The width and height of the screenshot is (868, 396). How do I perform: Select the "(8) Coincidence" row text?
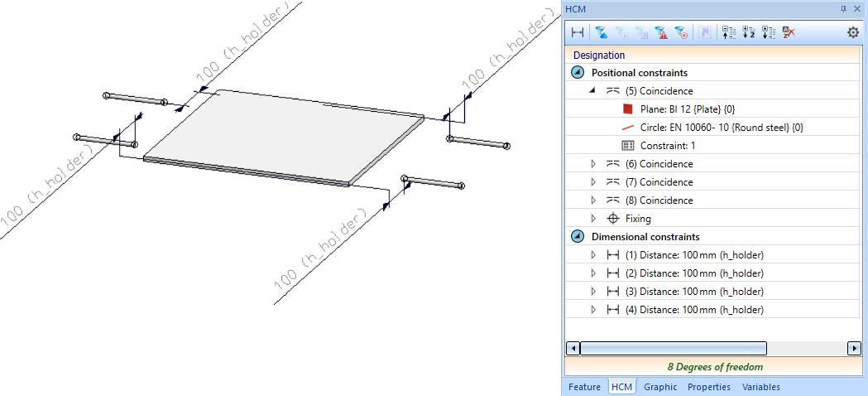pyautogui.click(x=659, y=200)
